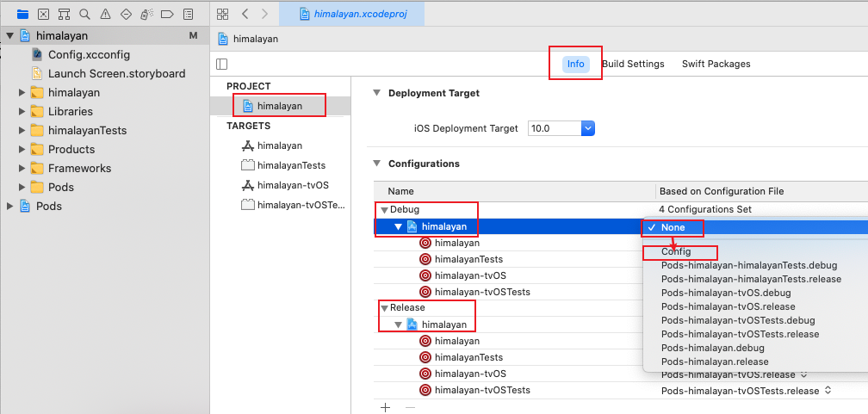Switch to the Info tab
868x414 pixels.
(576, 64)
